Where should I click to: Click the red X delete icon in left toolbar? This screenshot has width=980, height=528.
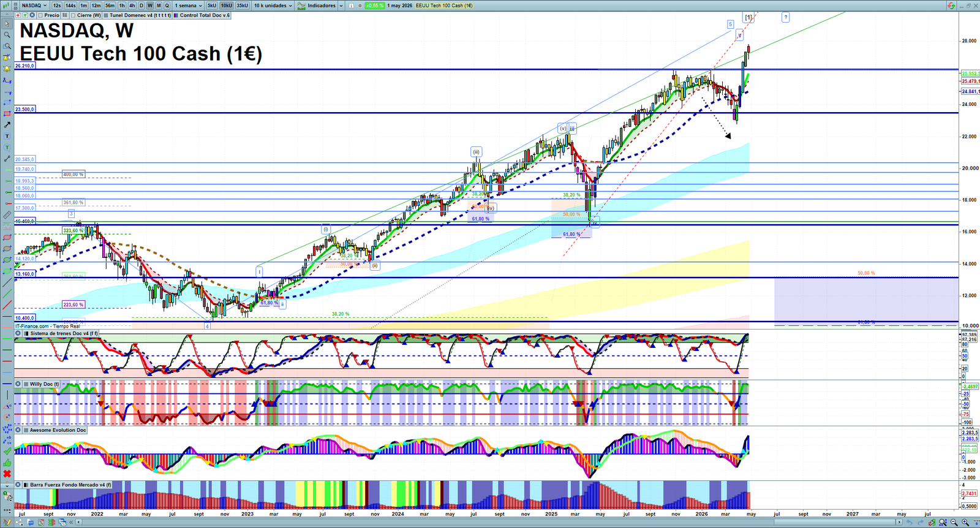[7, 475]
